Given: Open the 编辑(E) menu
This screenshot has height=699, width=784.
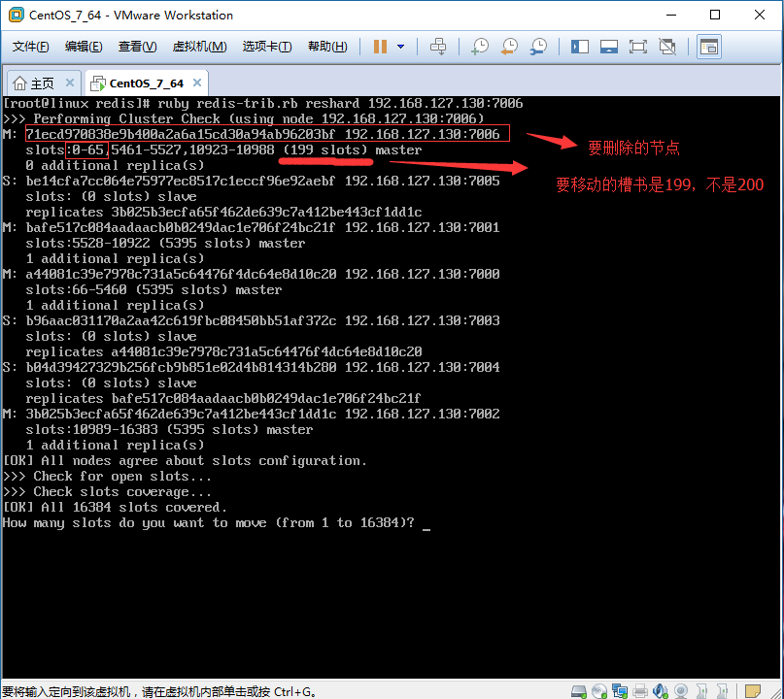Looking at the screenshot, I should (84, 47).
